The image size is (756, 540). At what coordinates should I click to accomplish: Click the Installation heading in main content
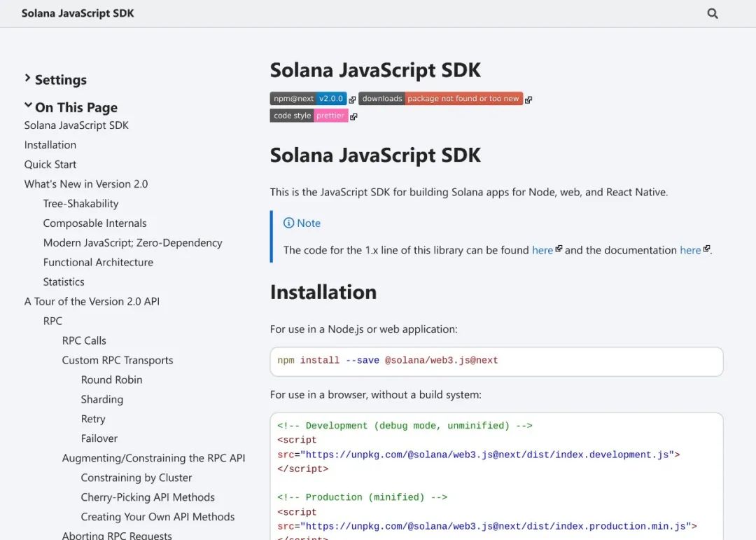click(323, 293)
